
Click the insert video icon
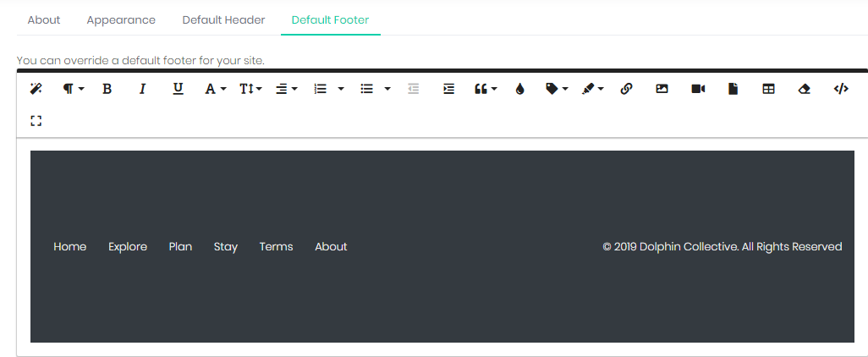(698, 89)
